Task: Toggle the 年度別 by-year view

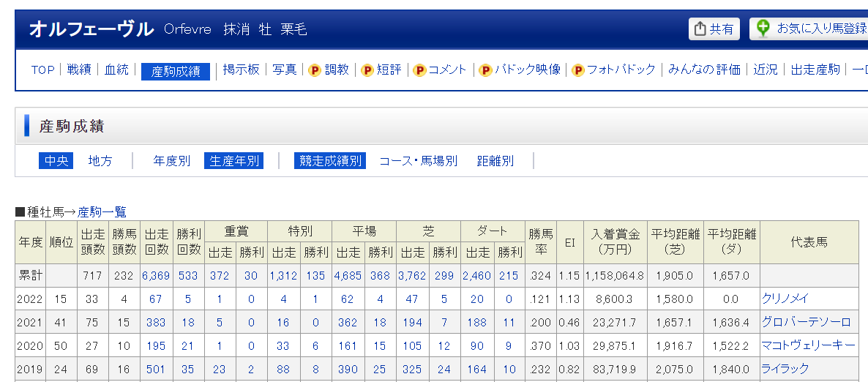Action: (172, 161)
